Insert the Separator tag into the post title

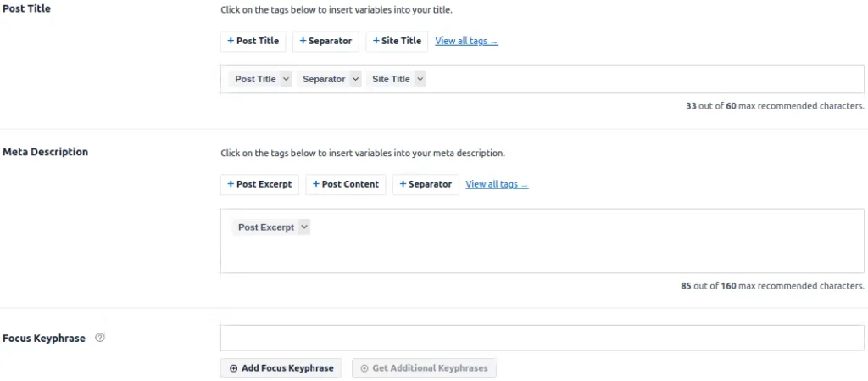[x=325, y=41]
